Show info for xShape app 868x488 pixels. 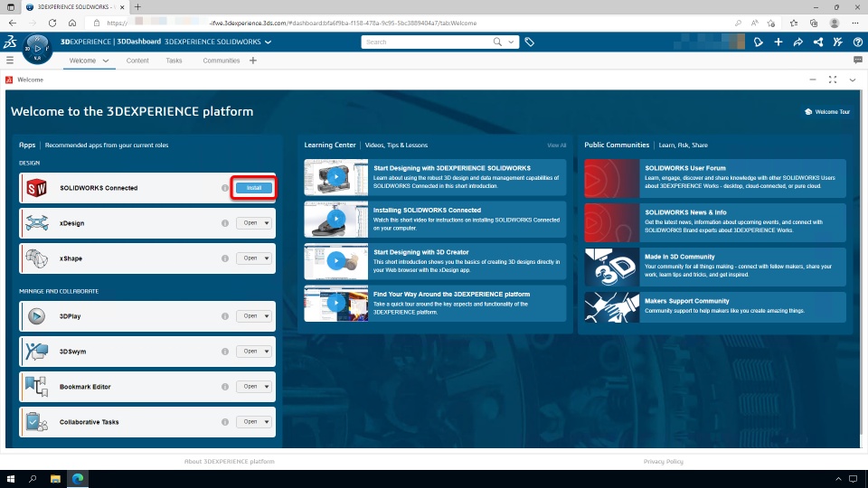225,258
